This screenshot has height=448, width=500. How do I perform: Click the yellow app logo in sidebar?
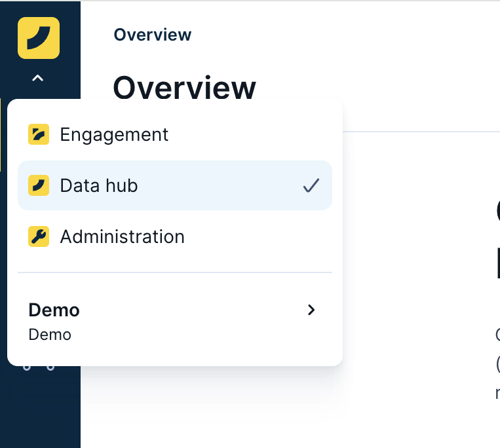[x=39, y=38]
